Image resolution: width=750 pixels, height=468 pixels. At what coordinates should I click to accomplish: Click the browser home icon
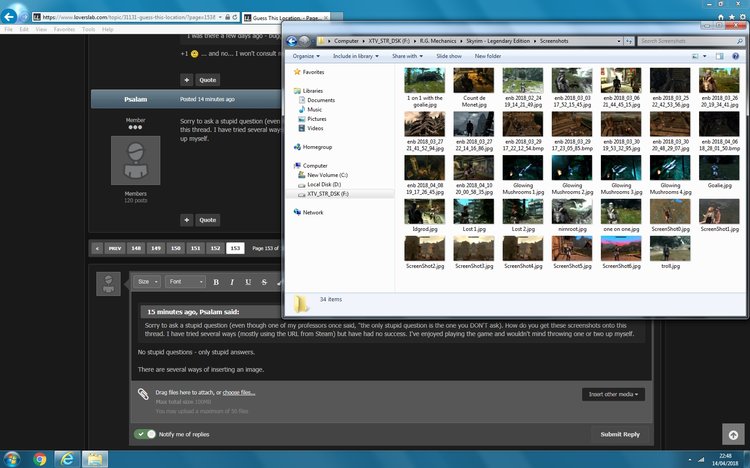(x=721, y=17)
